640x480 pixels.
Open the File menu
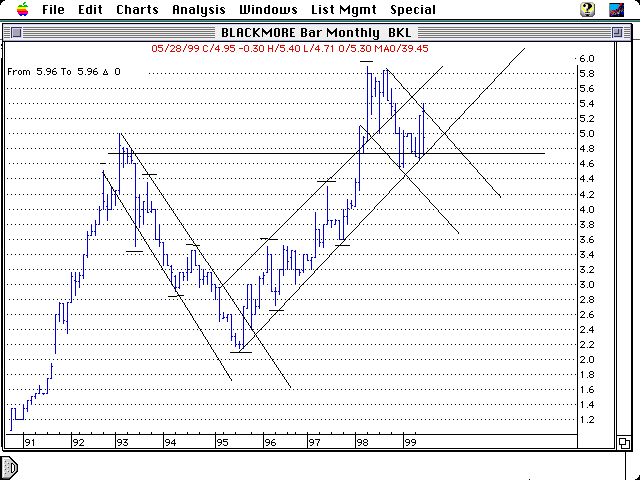click(53, 9)
